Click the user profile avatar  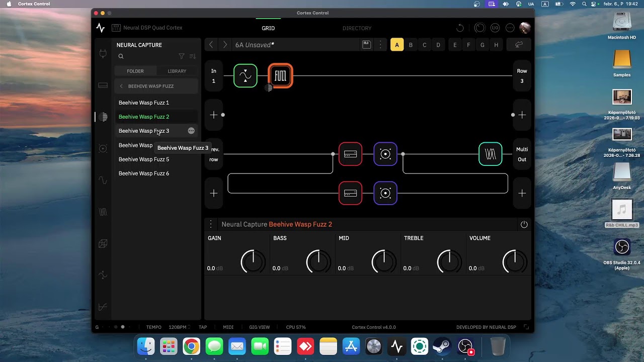point(525,28)
